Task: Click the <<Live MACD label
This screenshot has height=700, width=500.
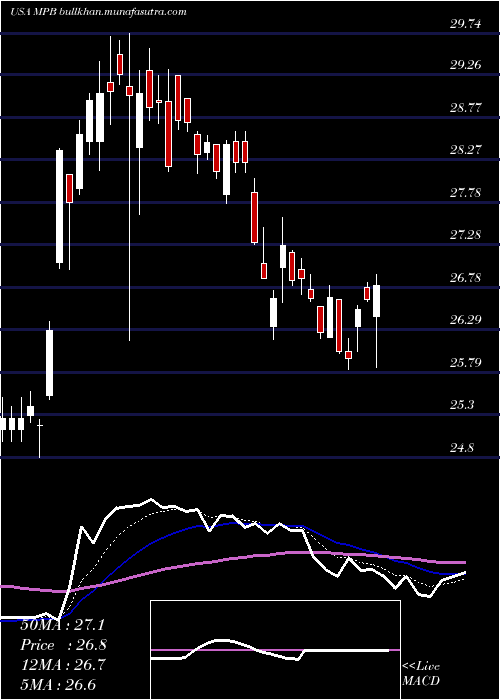Action: (x=421, y=674)
